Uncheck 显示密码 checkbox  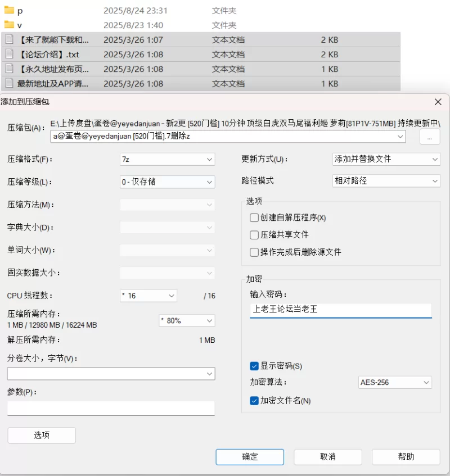point(254,366)
